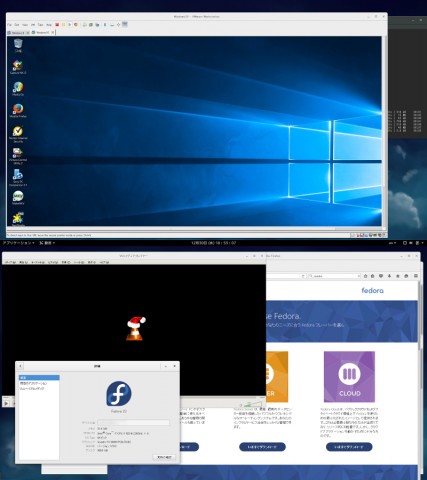Click the 更新を確認 button in details dialog
Viewport: 427px width, 480px height.
coord(164,457)
